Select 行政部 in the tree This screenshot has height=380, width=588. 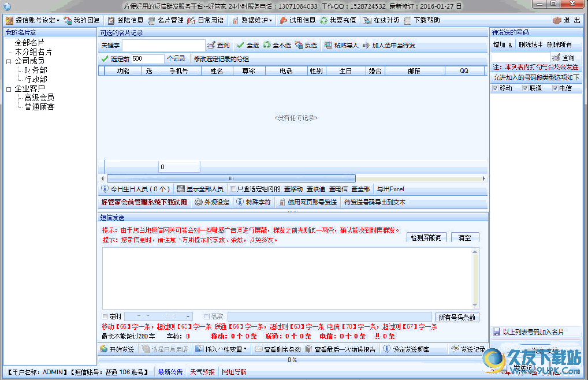tap(36, 79)
